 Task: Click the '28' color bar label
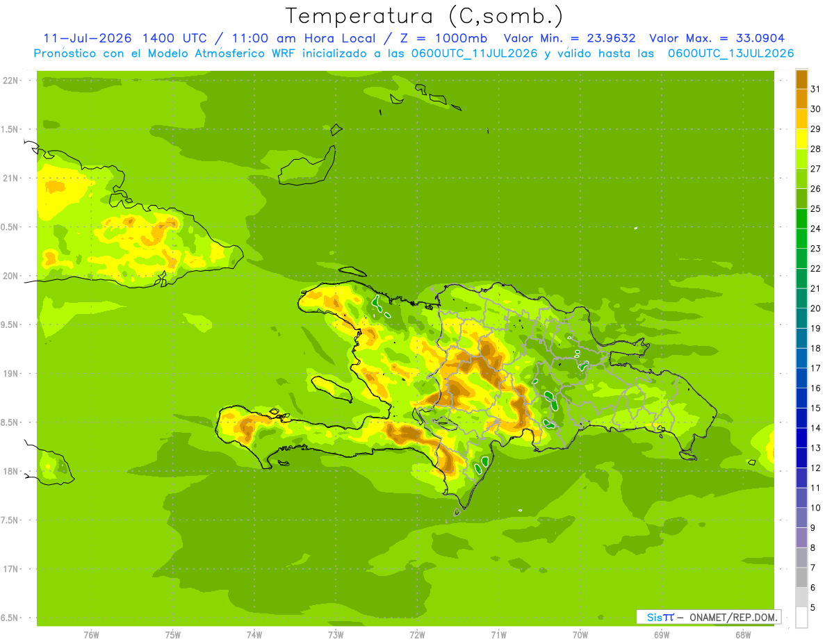[816, 149]
